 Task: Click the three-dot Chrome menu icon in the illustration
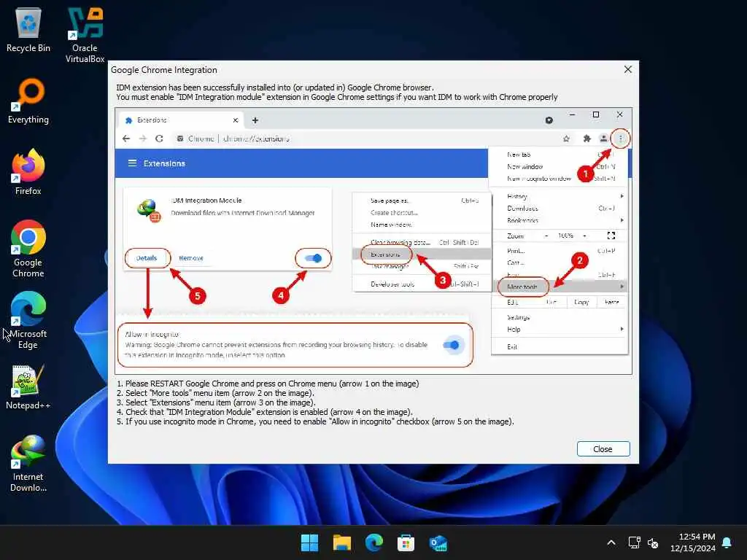(620, 139)
